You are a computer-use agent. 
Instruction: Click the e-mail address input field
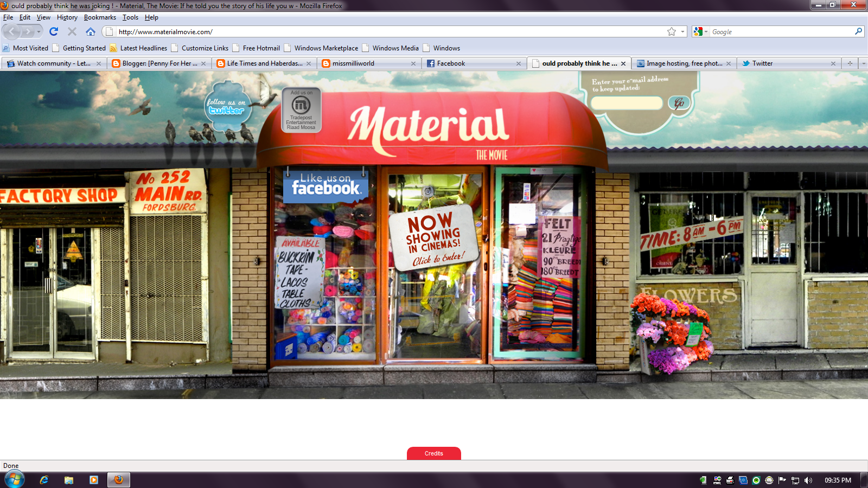tap(627, 103)
